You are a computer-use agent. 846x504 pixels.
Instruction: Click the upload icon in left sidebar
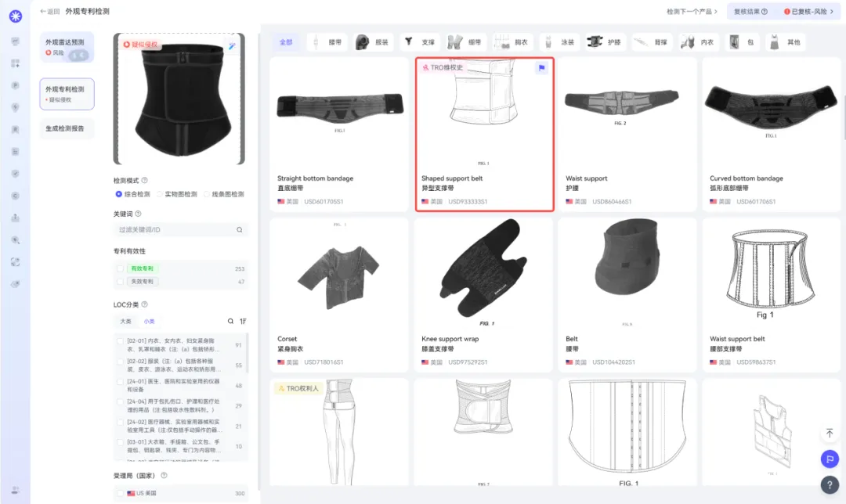[15, 218]
